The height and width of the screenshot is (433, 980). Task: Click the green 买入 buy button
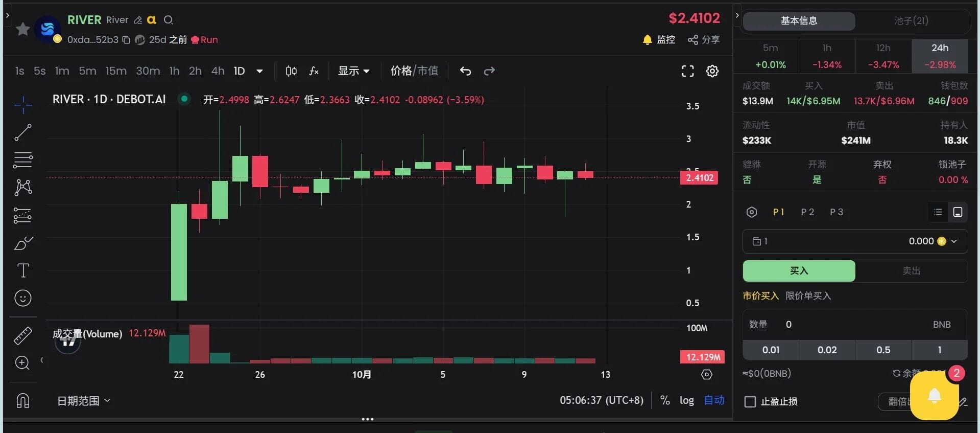799,271
